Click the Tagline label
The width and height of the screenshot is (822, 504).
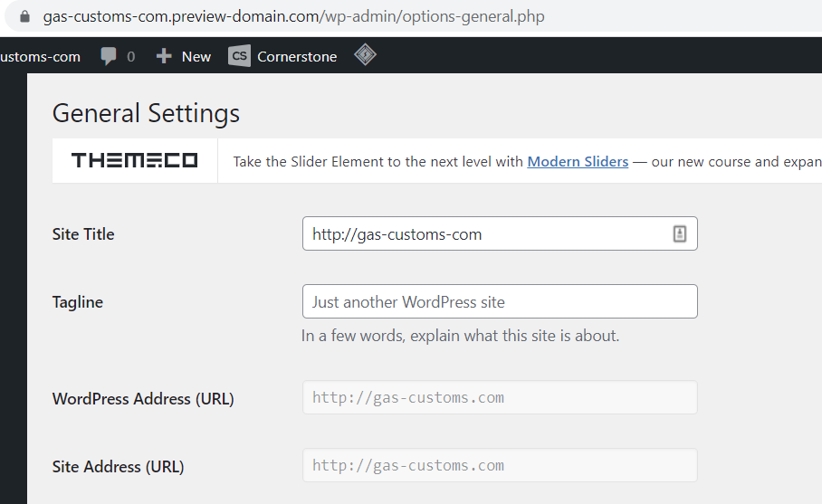pyautogui.click(x=78, y=301)
